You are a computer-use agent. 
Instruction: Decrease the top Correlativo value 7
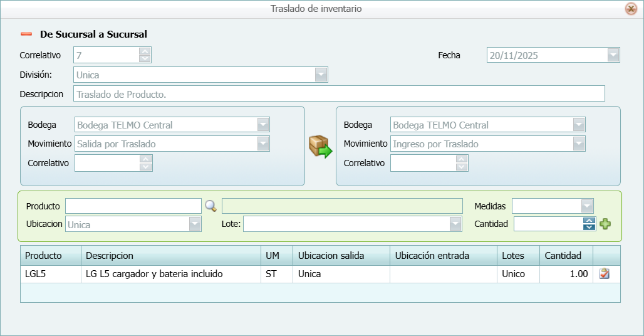[x=145, y=59]
